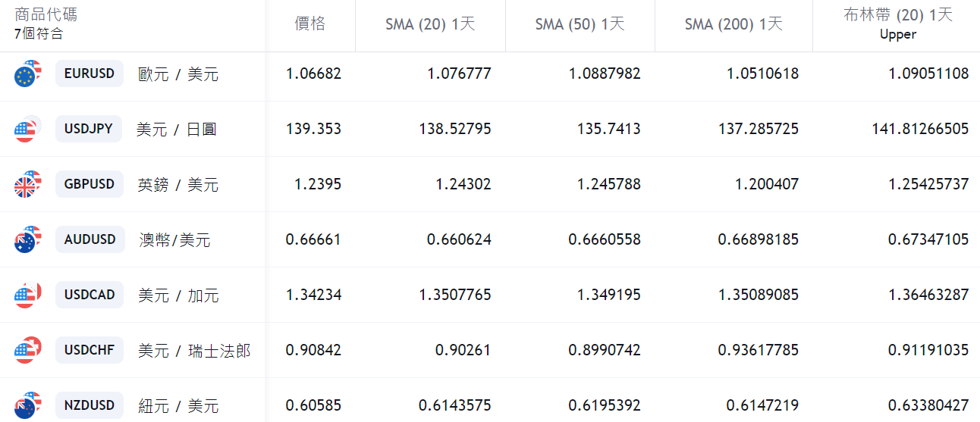Click the USDJPY flag icon
Viewport: 980px width, 422px height.
(x=27, y=130)
